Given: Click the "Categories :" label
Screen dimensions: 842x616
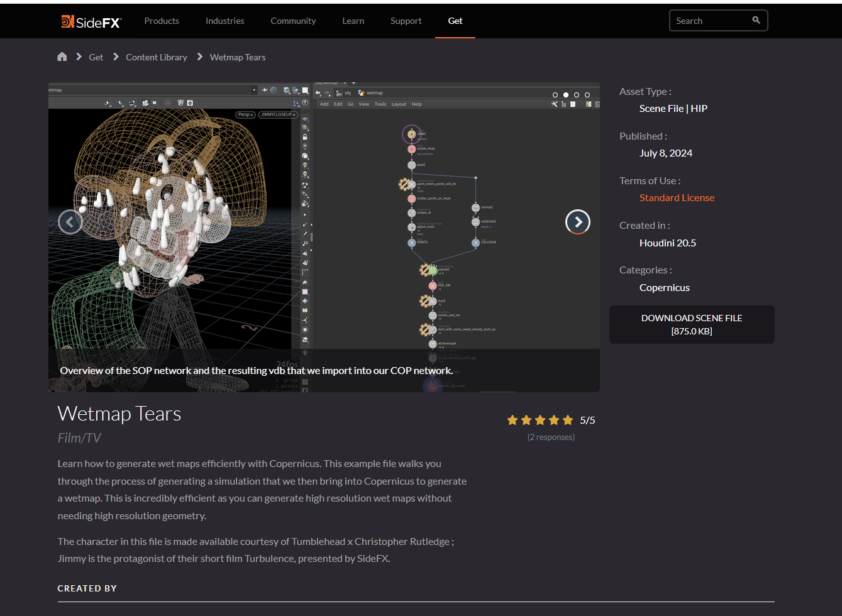Looking at the screenshot, I should 646,270.
